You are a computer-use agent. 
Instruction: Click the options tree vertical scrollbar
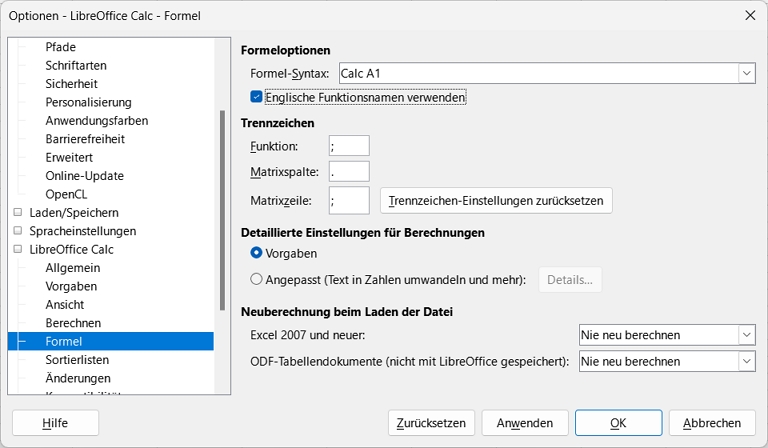point(222,211)
